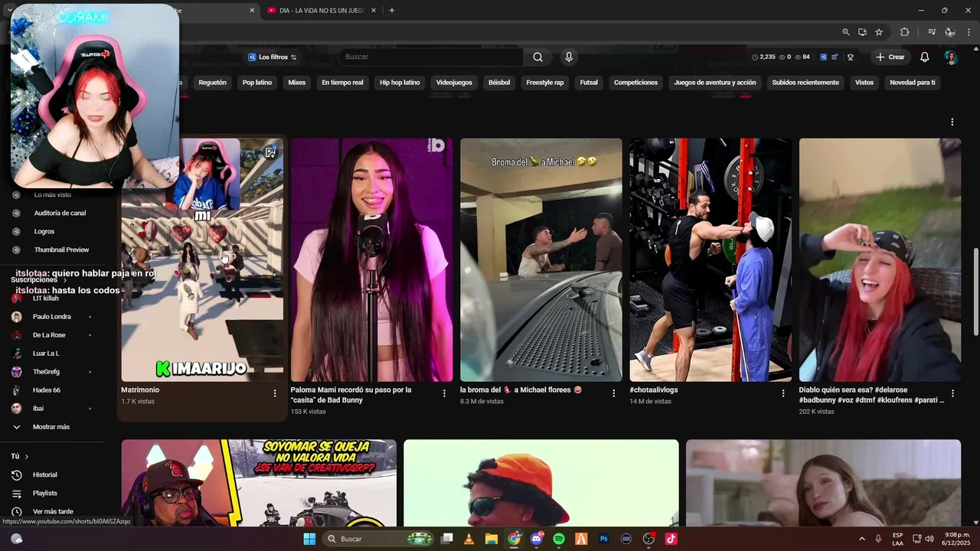Select the Novedad para ti chip
This screenshot has width=980, height=551.
[912, 83]
